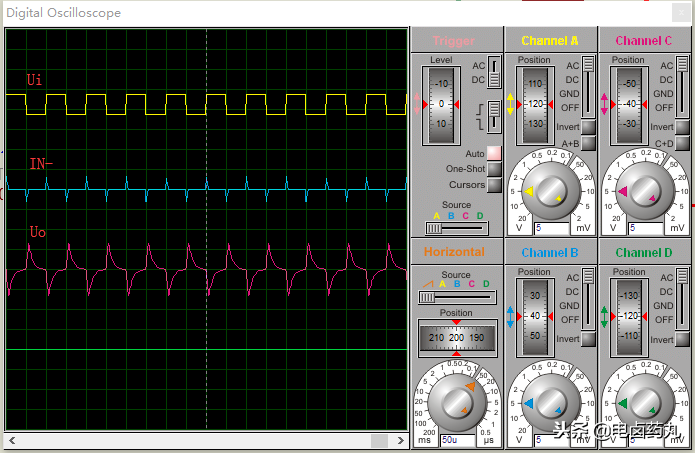695x453 pixels.
Task: Click the Channel C magenta position arrows
Action: pos(604,104)
